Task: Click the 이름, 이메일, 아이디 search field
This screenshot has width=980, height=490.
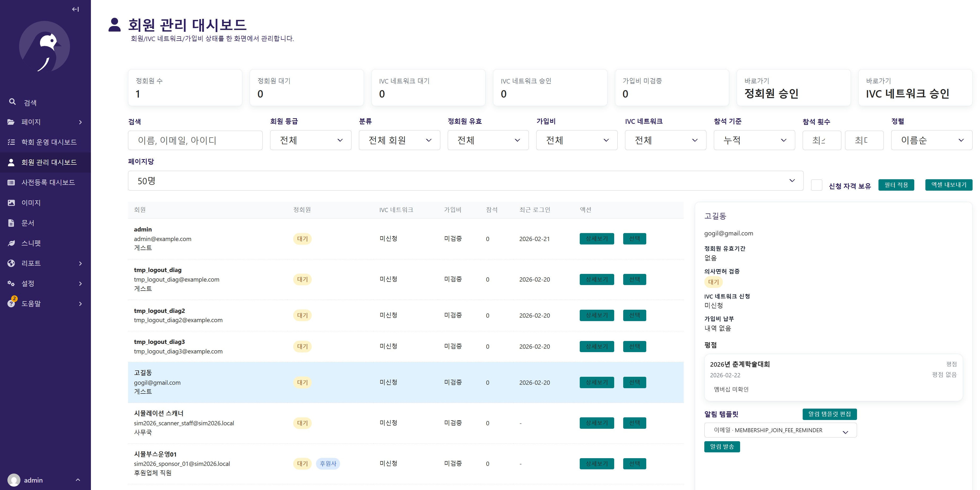Action: coord(195,140)
